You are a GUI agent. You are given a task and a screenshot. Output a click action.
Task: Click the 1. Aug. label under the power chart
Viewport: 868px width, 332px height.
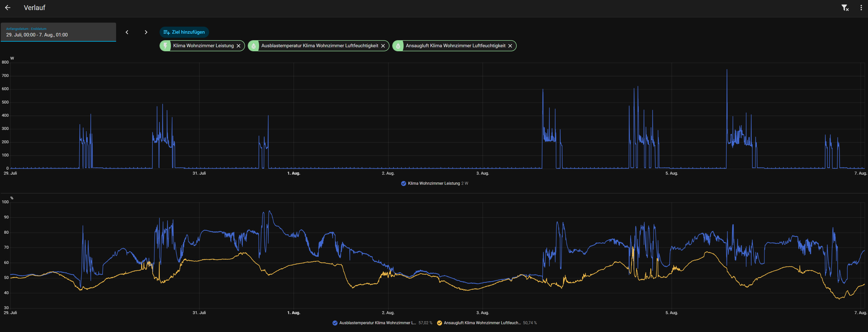tap(294, 174)
